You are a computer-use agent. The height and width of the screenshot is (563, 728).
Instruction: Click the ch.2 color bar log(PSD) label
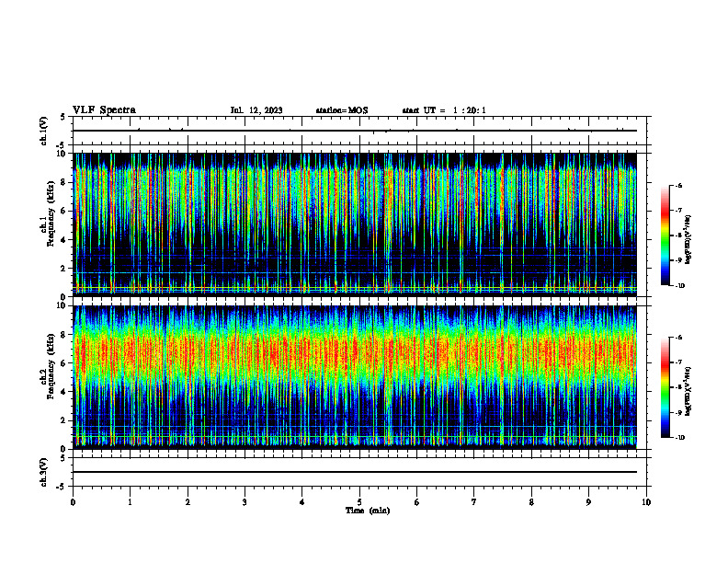coord(688,392)
